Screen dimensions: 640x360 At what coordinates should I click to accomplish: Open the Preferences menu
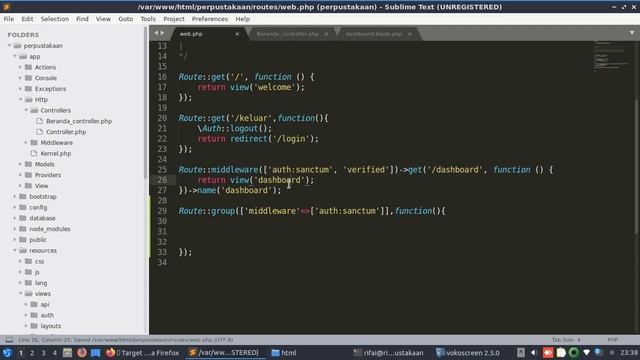point(210,19)
